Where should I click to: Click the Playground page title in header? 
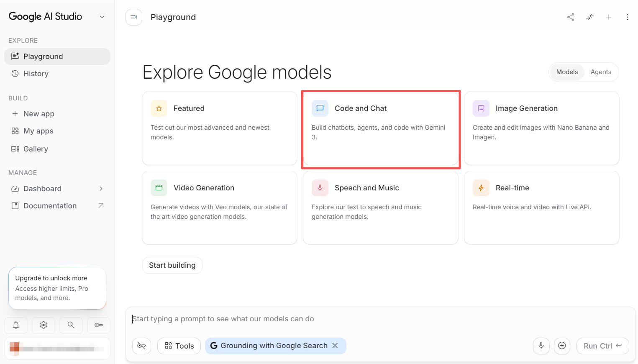pos(173,17)
